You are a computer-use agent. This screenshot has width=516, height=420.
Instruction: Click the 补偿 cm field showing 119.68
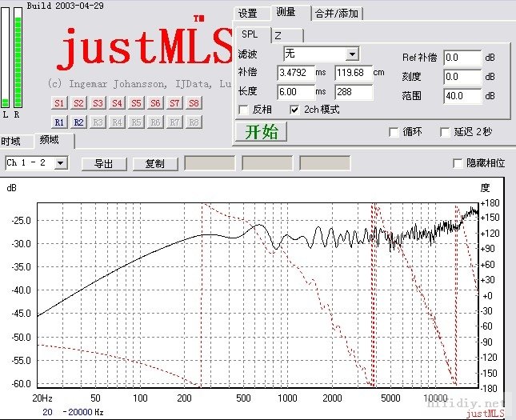354,73
